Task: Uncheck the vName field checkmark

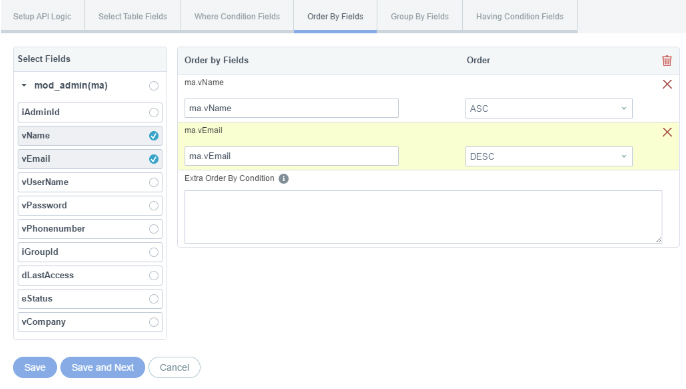Action: pos(154,136)
